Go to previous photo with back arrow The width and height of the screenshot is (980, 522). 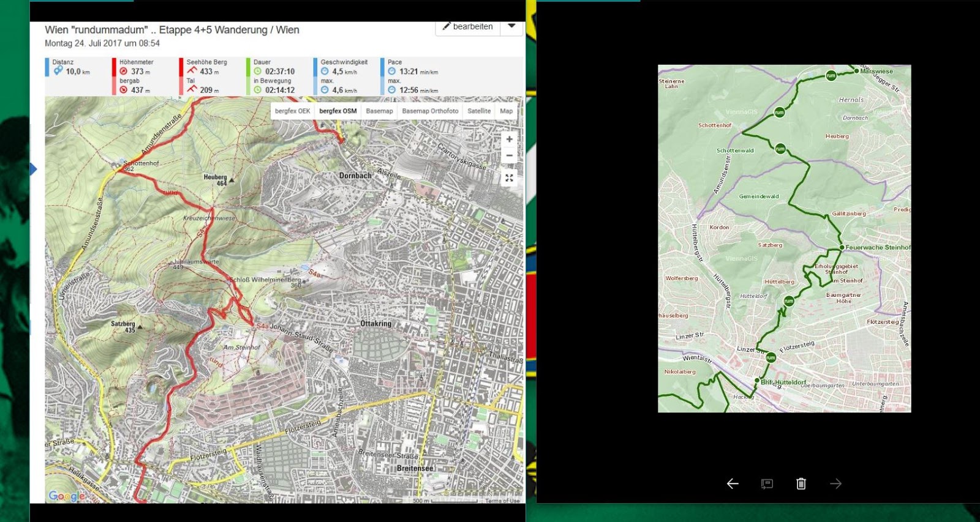pos(733,483)
